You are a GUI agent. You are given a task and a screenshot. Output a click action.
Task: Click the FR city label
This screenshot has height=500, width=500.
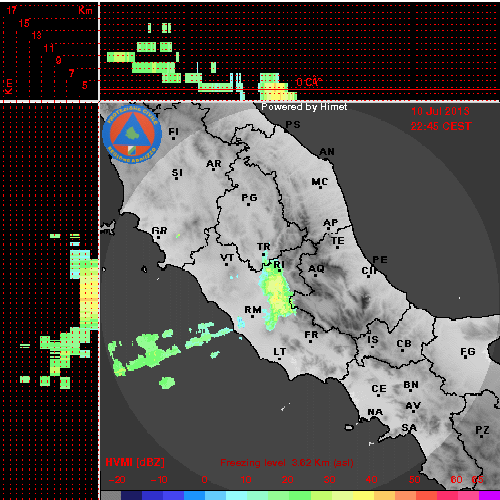(311, 335)
